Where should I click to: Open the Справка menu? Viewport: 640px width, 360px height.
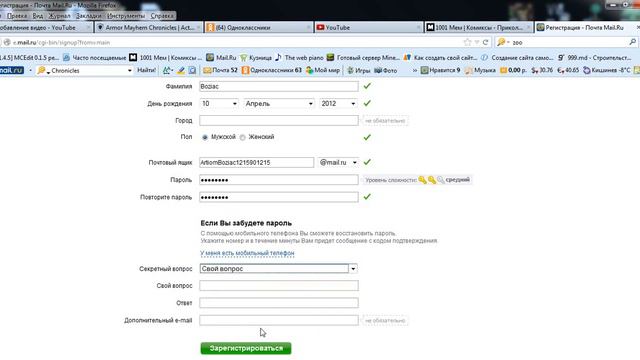tap(162, 16)
